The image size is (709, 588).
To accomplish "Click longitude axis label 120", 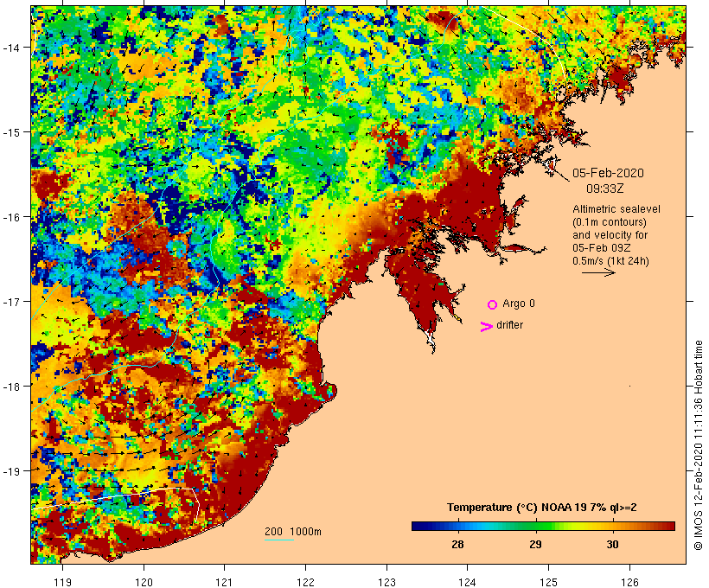I will coord(144,582).
